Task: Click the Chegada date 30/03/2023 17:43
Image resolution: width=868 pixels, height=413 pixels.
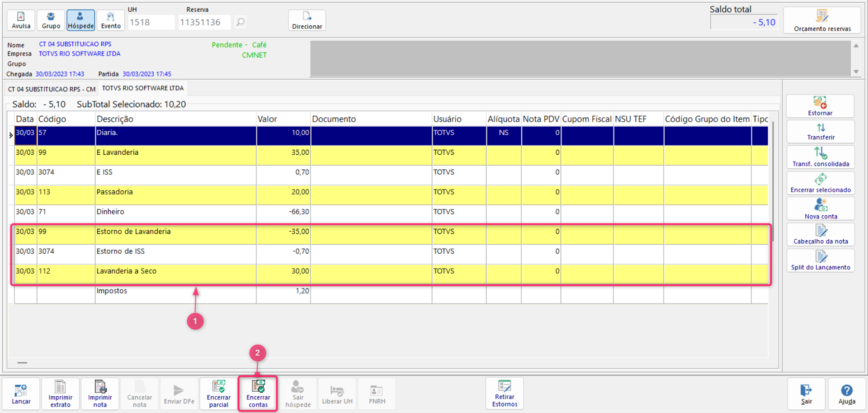Action: [60, 74]
